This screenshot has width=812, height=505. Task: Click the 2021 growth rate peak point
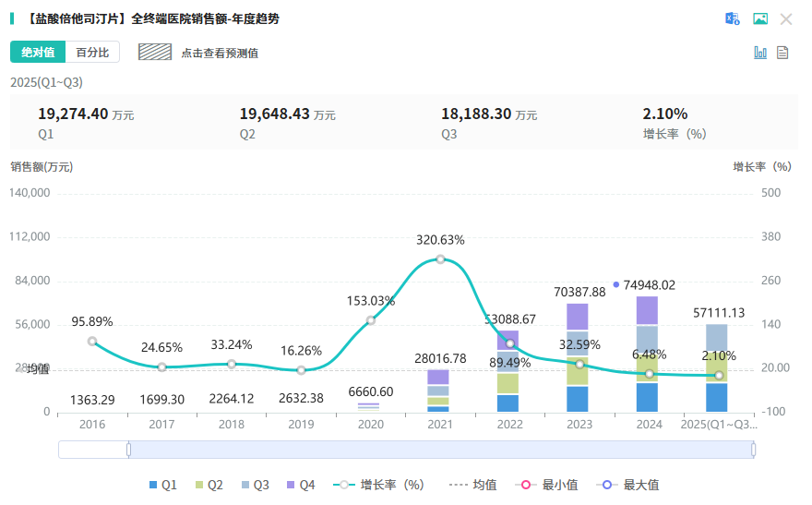pos(440,259)
